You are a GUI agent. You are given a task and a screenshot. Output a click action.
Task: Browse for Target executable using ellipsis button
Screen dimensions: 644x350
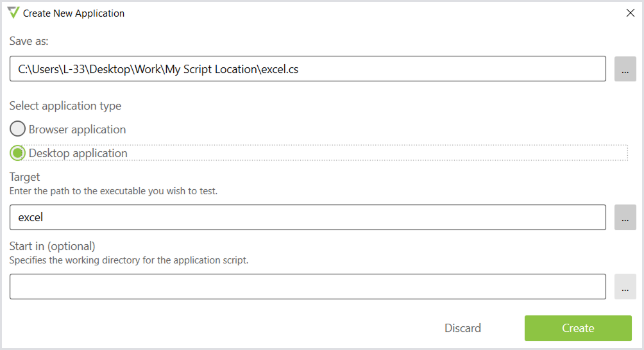click(x=625, y=217)
